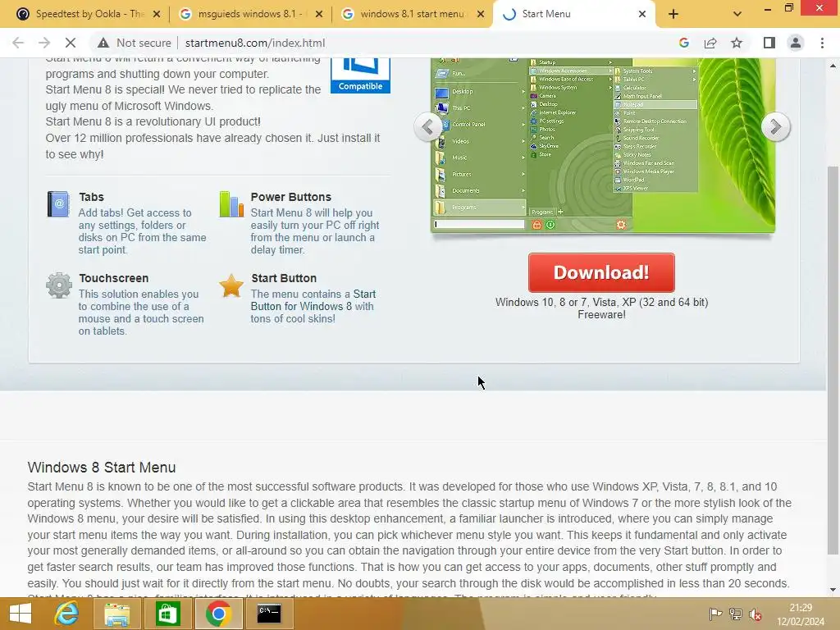Open the Chrome profile menu
This screenshot has width=840, height=630.
(796, 43)
